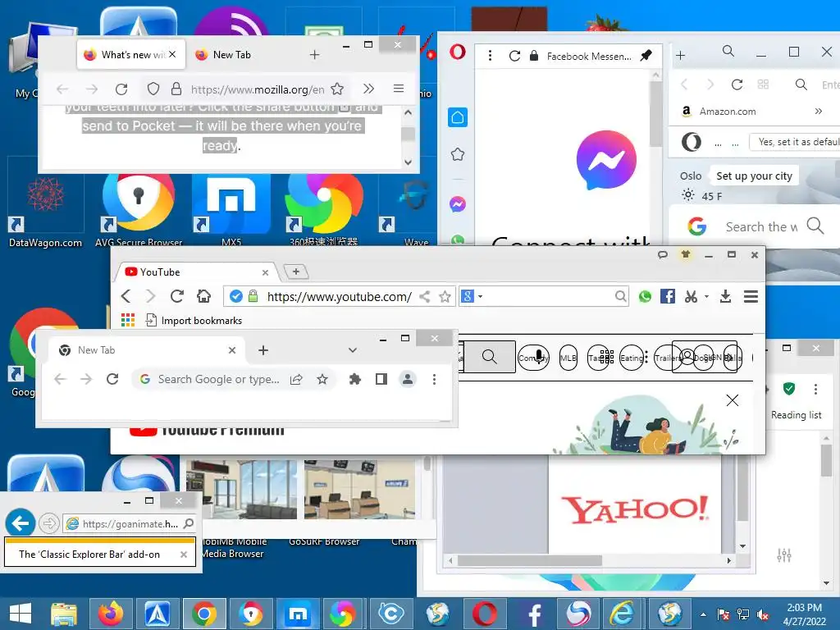
Task: Expand Firefox toolbar overflow chevrons
Action: tap(368, 89)
